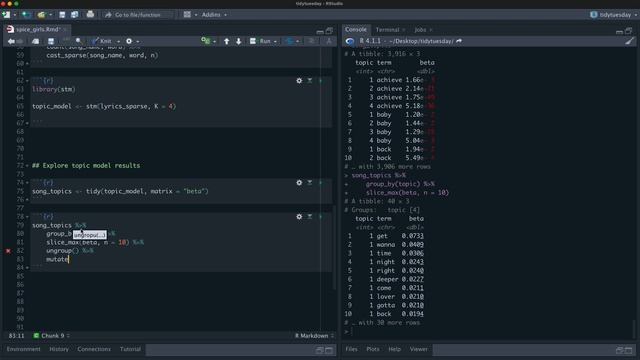
Task: Change the R Markdown file type selector
Action: [314, 336]
